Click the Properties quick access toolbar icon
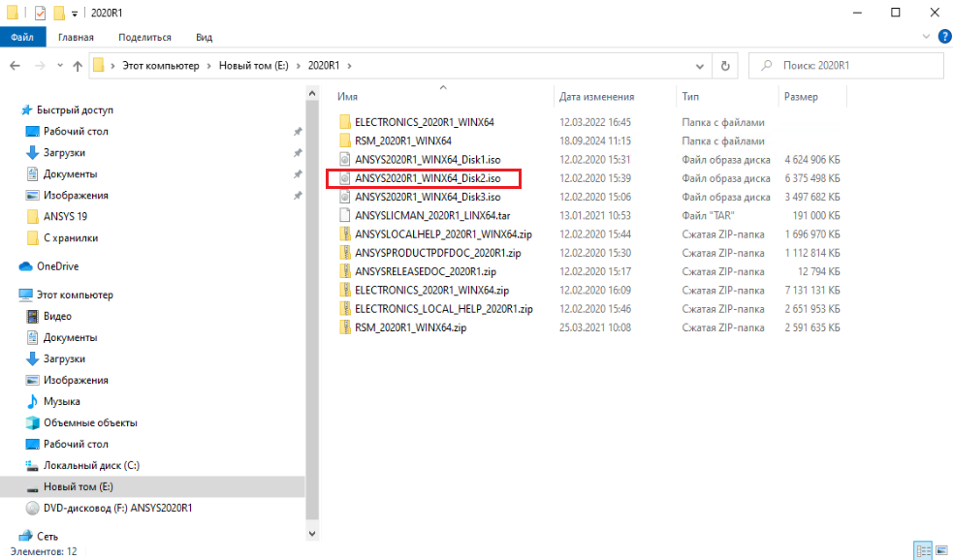Screen dimensions: 953x560 click(x=40, y=13)
